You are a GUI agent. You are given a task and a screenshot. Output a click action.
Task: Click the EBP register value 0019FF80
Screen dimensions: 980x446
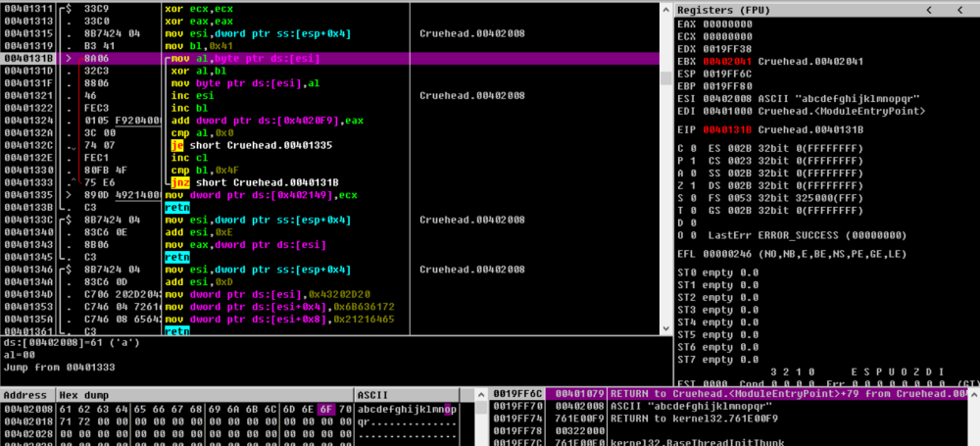point(727,87)
